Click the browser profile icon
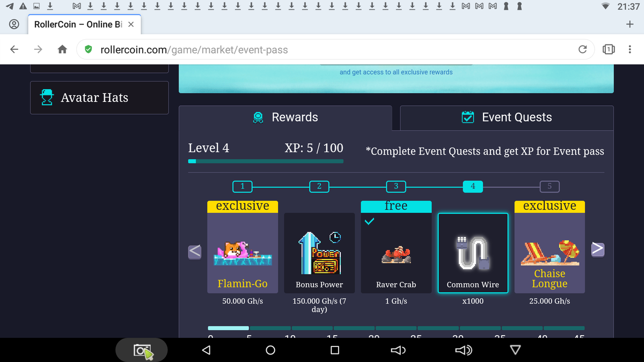The width and height of the screenshot is (644, 362). [14, 25]
